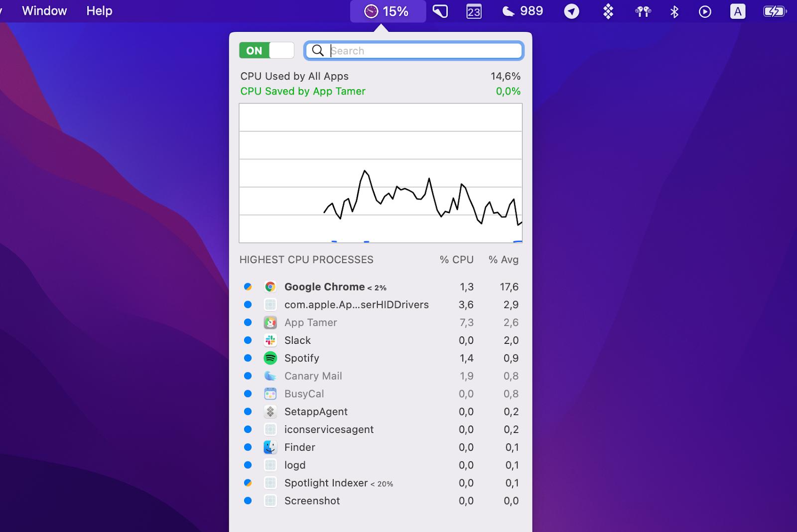Open the Bluetooth menu bar icon
Viewport: 797px width, 532px height.
(674, 11)
